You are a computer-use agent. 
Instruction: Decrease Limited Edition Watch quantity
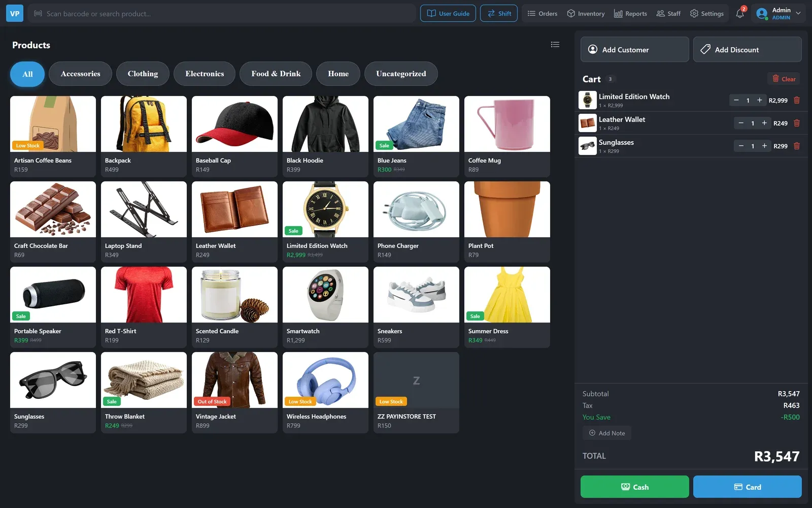736,100
